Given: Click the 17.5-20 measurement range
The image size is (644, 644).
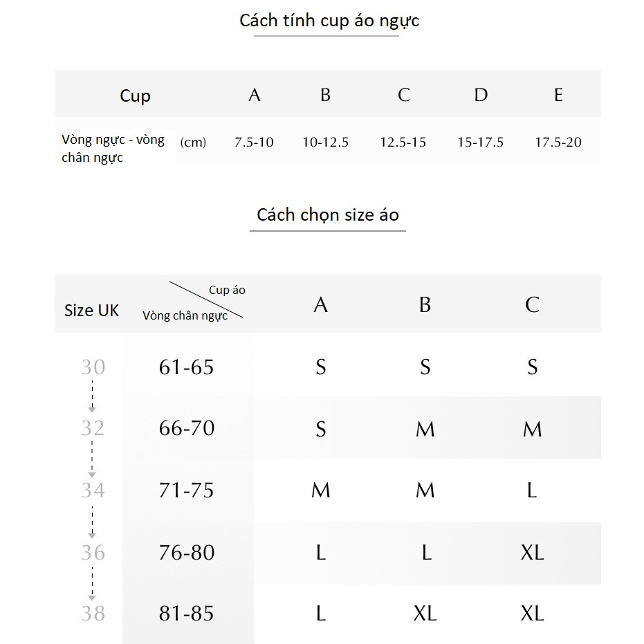Looking at the screenshot, I should point(558,142).
